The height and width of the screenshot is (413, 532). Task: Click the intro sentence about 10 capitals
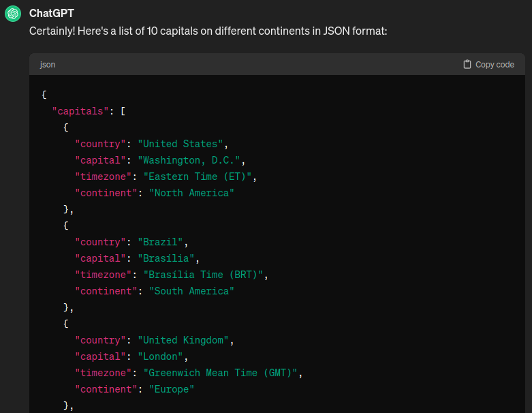coord(208,31)
